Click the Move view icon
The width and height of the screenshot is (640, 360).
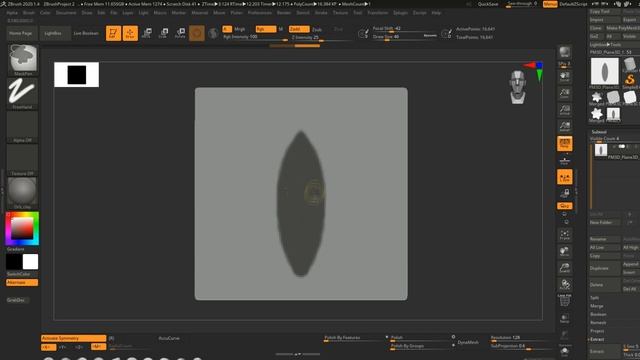pyautogui.click(x=564, y=251)
